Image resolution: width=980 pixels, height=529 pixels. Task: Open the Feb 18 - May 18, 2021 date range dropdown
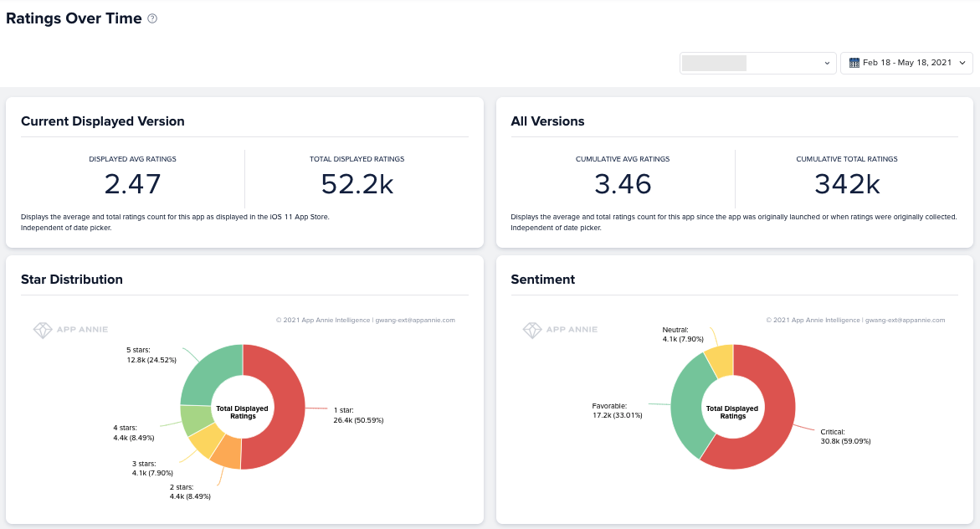[906, 63]
